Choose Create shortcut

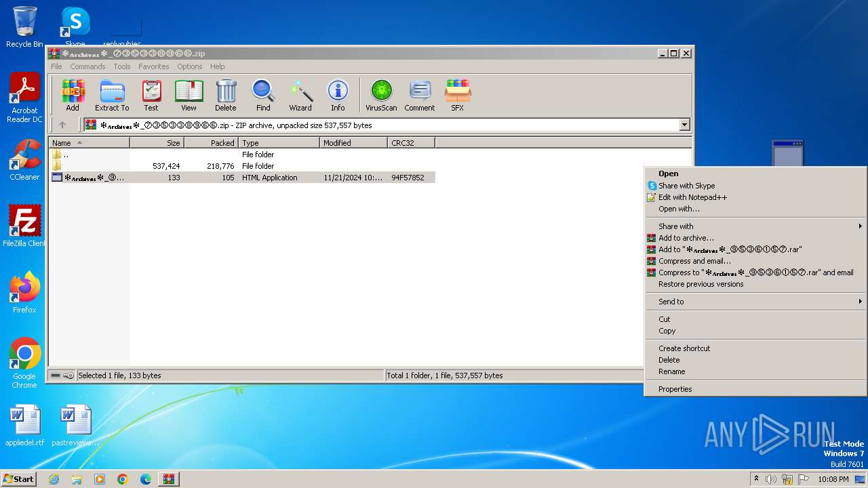(x=755, y=348)
